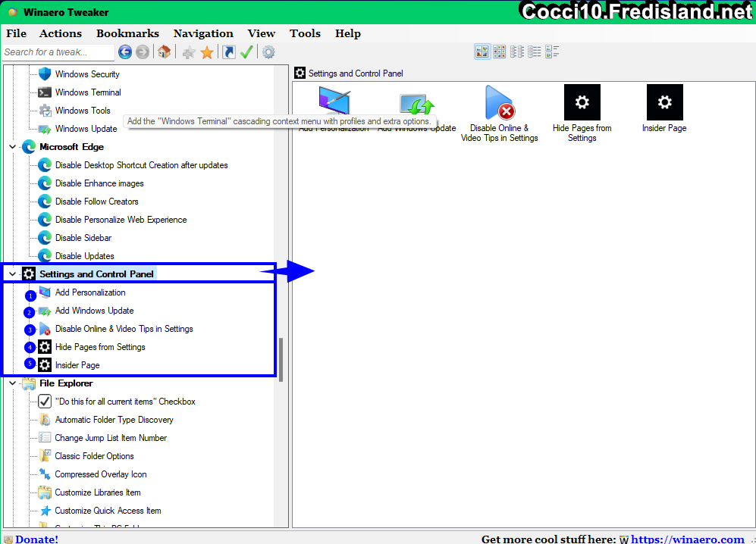Collapse the File Explorer tree node
This screenshot has height=544, width=756.
click(13, 383)
